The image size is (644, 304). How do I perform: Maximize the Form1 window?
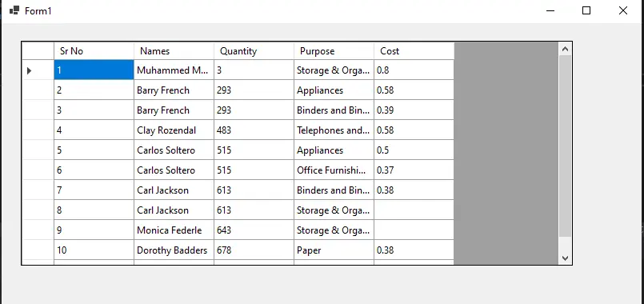point(586,10)
